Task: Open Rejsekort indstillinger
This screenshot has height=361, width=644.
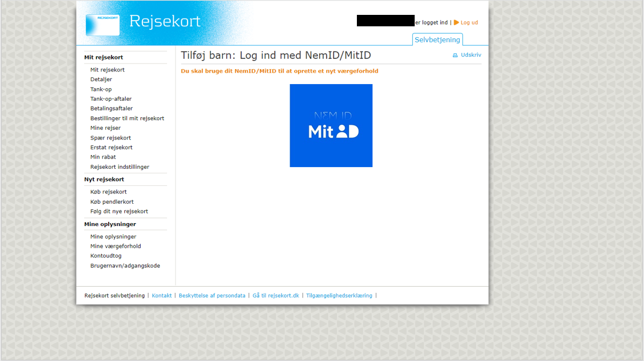Action: coord(120,167)
